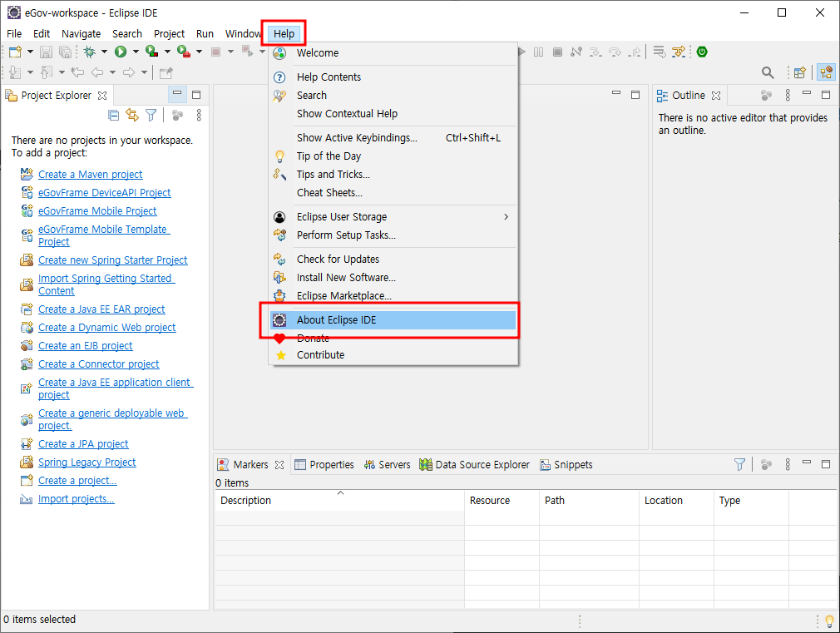Sort by Description column header
Viewport: 840px width, 633px height.
tap(339, 501)
